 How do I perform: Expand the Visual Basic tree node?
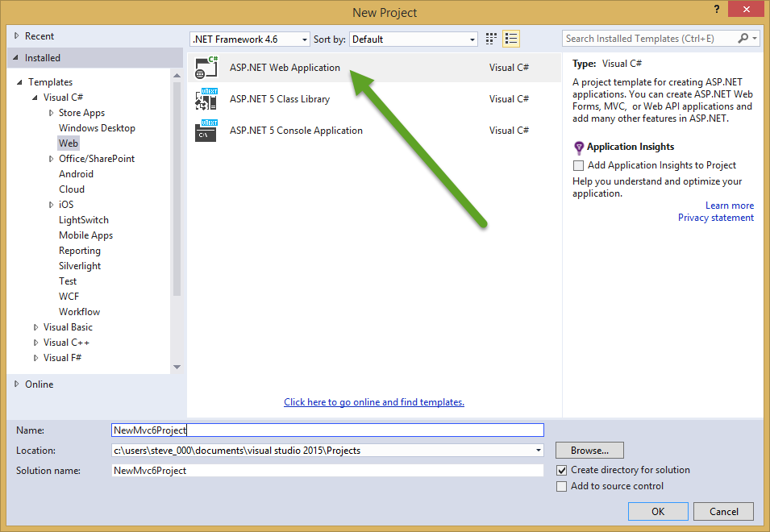[x=36, y=327]
